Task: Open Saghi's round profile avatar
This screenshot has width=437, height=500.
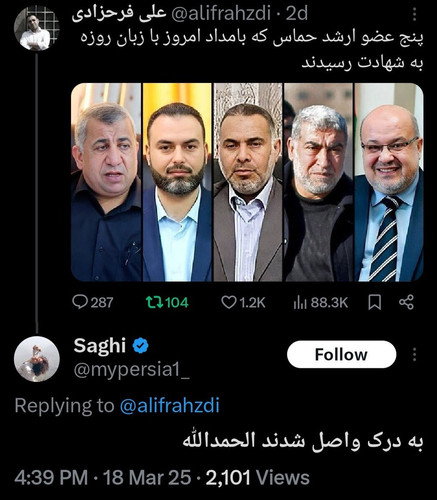Action: [x=37, y=359]
